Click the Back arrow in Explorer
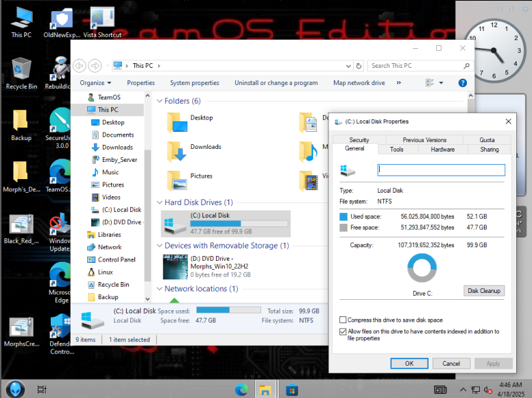532x398 pixels. pos(80,66)
